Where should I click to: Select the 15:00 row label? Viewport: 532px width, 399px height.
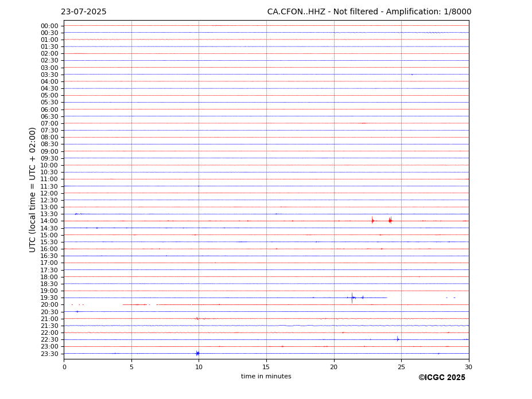tap(49, 235)
